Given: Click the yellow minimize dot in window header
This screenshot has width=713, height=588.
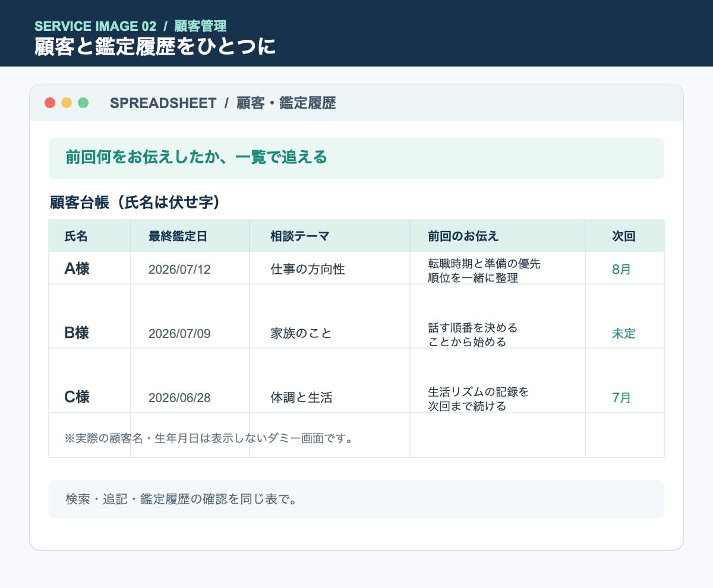Looking at the screenshot, I should tap(67, 103).
